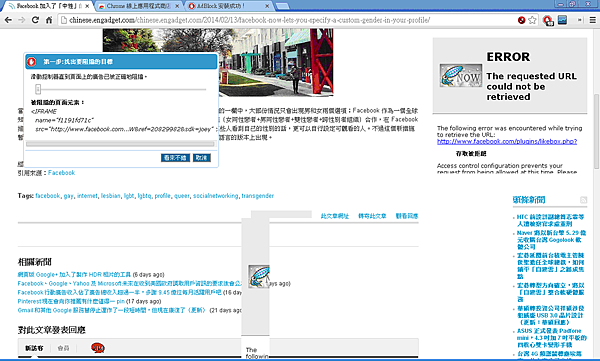Bookmark this page with the star icon
The height and width of the screenshot is (361, 600).
[x=532, y=20]
